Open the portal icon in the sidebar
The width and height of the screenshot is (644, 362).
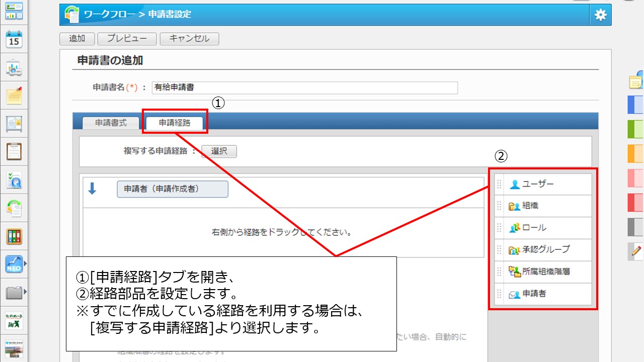pos(14,11)
